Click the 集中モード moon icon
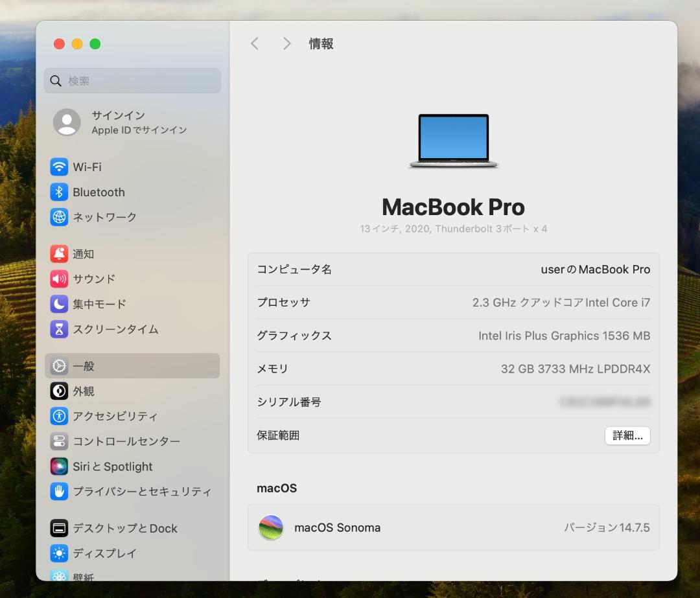700x598 pixels. [59, 304]
